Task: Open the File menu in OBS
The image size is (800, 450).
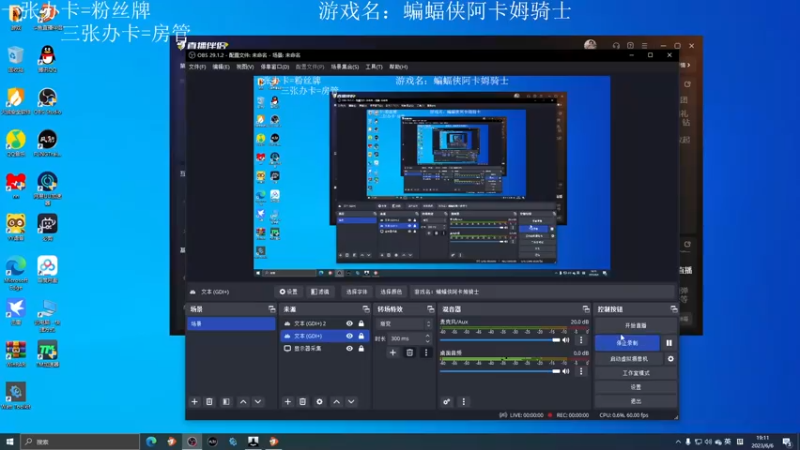Action: (197, 67)
